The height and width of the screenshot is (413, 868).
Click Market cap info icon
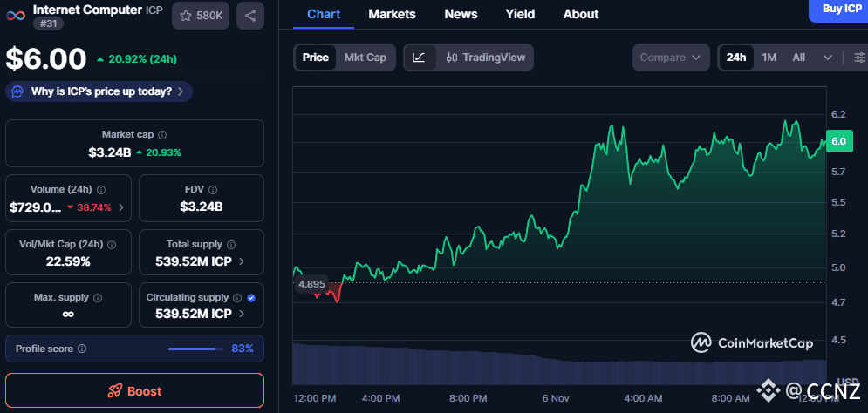[x=162, y=135]
